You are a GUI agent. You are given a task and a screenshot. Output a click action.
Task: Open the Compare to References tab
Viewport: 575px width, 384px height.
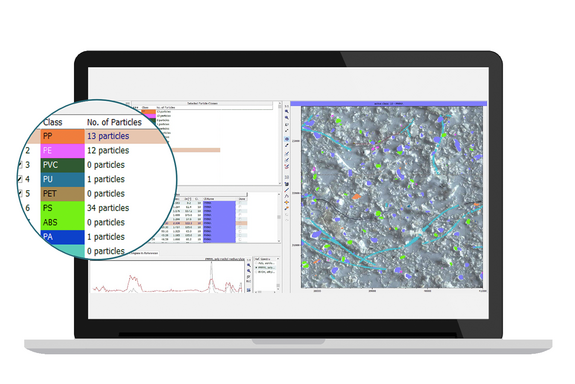click(x=145, y=253)
